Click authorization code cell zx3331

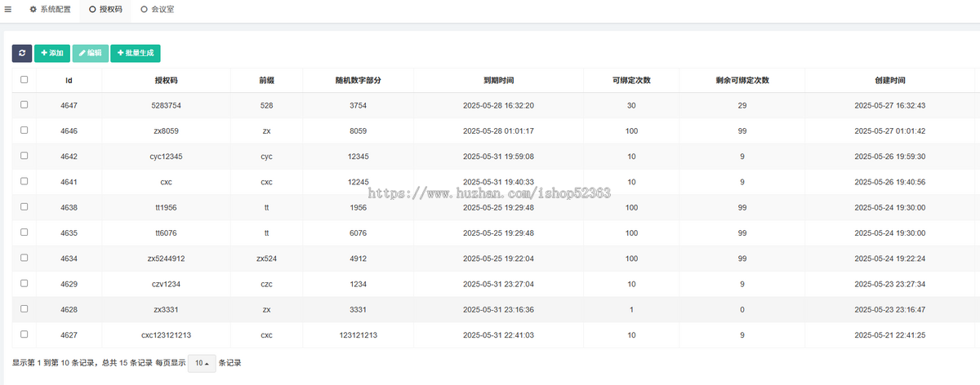167,309
